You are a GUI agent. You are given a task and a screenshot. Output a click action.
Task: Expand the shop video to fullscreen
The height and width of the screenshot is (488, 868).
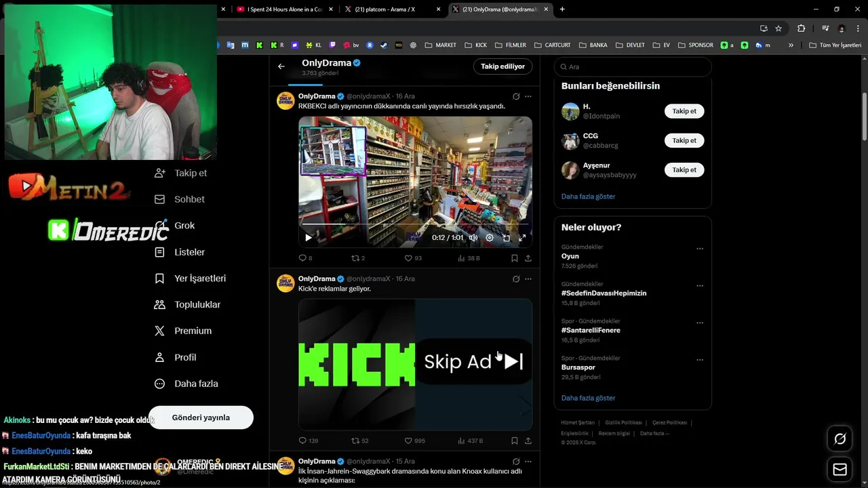click(522, 238)
